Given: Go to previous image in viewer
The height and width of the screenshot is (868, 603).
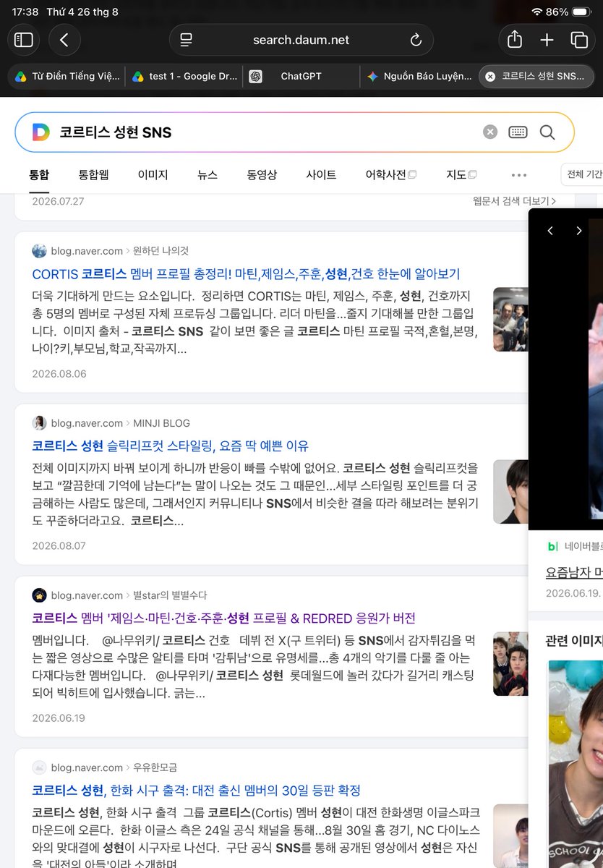Looking at the screenshot, I should [x=550, y=231].
